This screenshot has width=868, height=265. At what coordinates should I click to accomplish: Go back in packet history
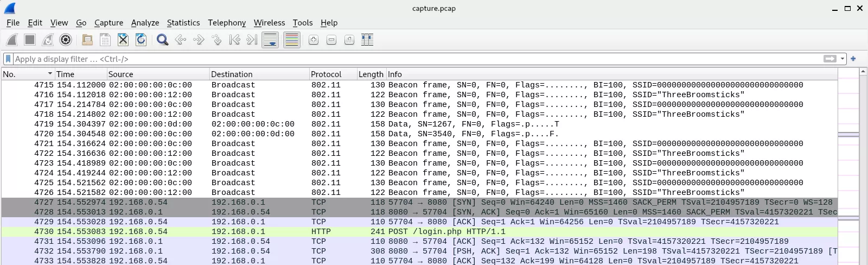(x=181, y=40)
